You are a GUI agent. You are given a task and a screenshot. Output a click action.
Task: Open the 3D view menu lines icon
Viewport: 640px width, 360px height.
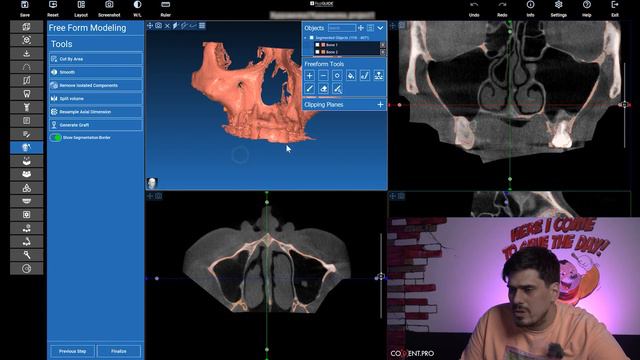tap(202, 26)
